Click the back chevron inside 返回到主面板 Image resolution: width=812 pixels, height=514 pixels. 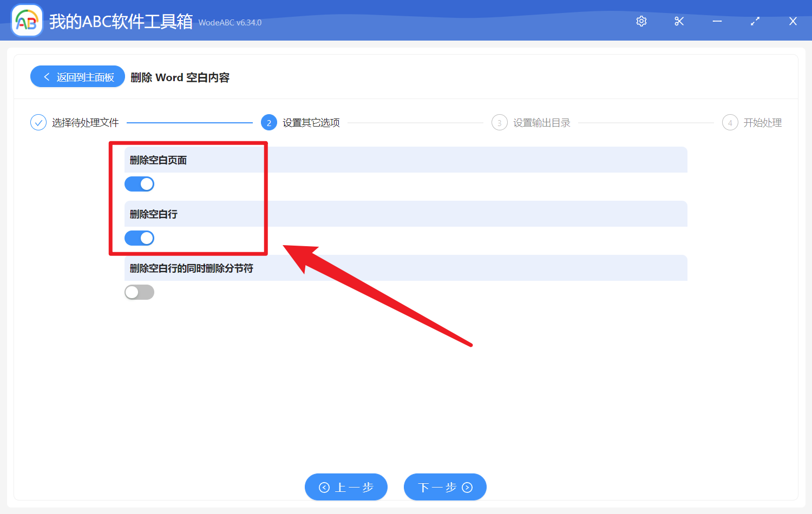[x=47, y=76]
